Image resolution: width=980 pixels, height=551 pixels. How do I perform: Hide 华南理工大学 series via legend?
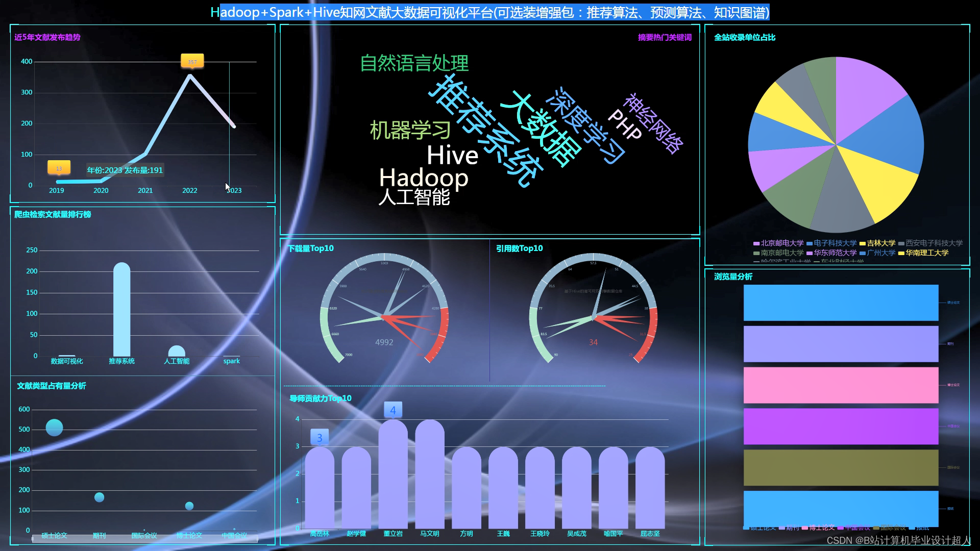coord(923,253)
